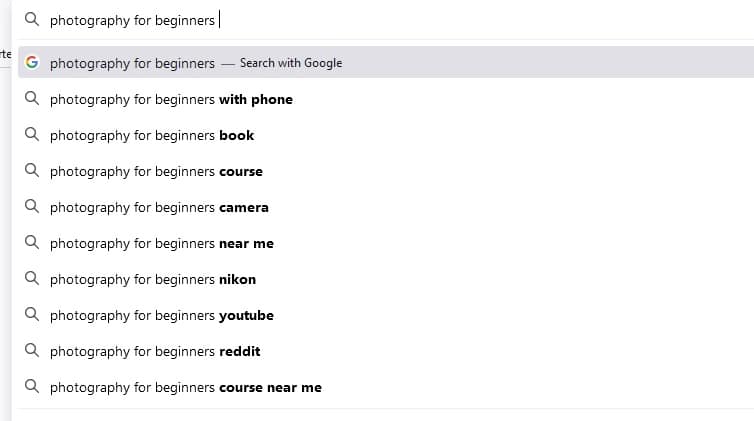The height and width of the screenshot is (421, 754).
Task: Click magnifier icon beside 'camera' suggestion
Action: click(32, 207)
